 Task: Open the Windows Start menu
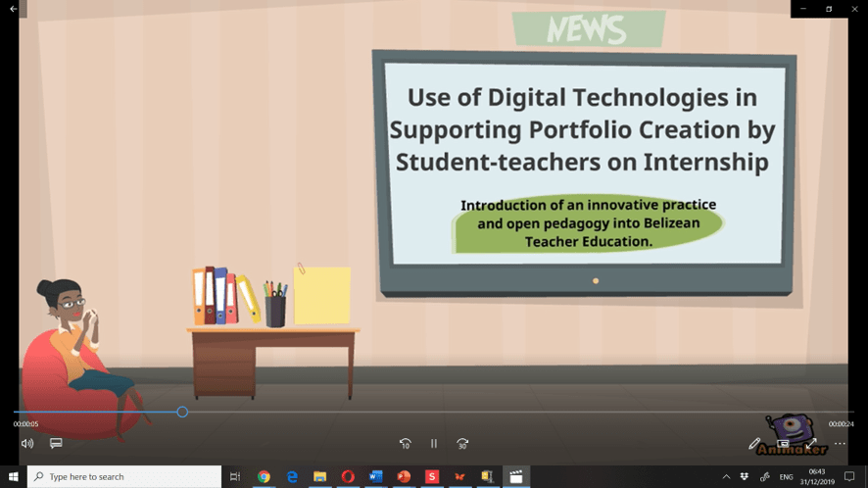point(14,477)
